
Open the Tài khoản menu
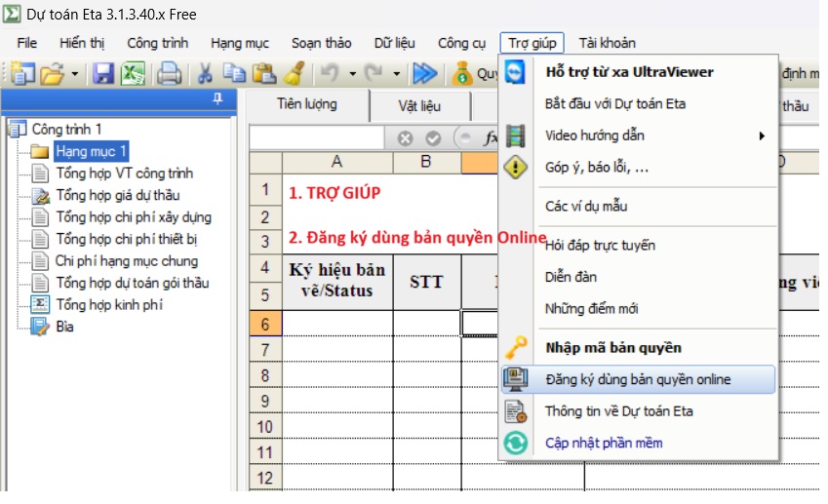(608, 43)
